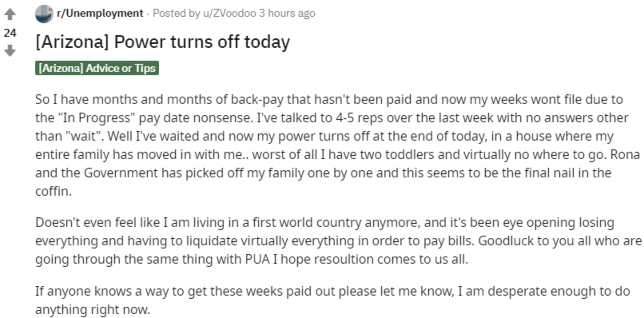Image resolution: width=644 pixels, height=318 pixels.
Task: Click the paragraph starting 'Doesn't even feel'
Action: point(338,240)
